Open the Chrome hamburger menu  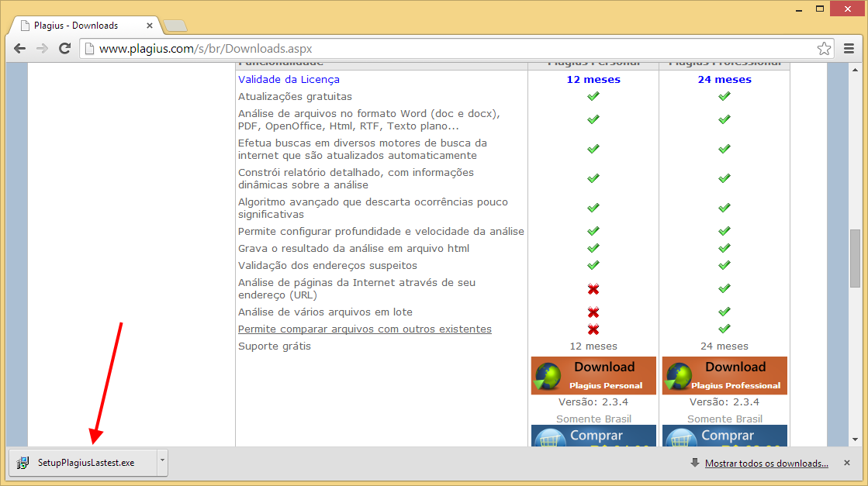point(849,47)
